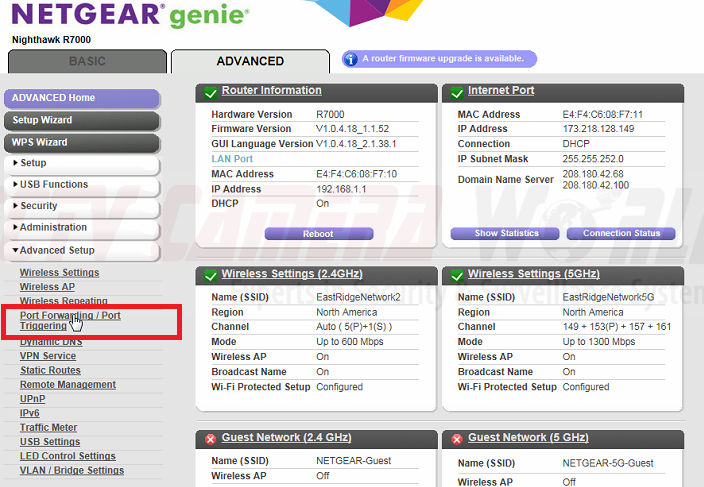Click the Reboot button
Screen dimensions: 704x487
tap(319, 234)
